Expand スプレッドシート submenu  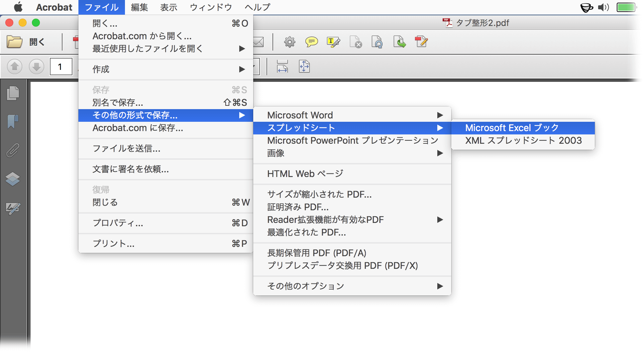pyautogui.click(x=352, y=128)
